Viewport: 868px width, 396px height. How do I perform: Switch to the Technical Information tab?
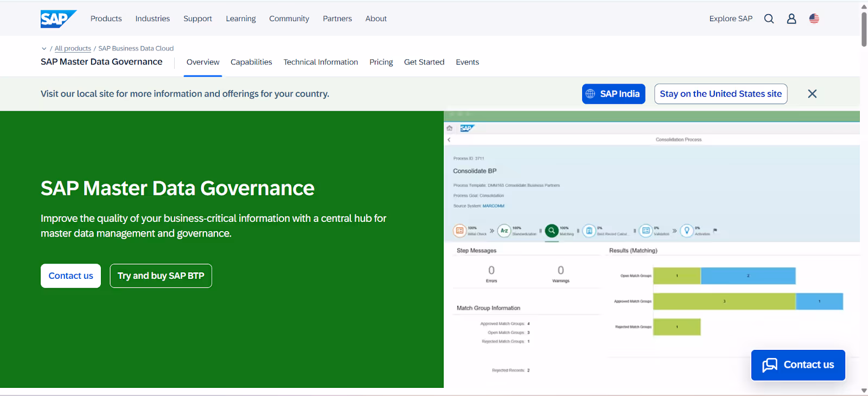tap(321, 62)
